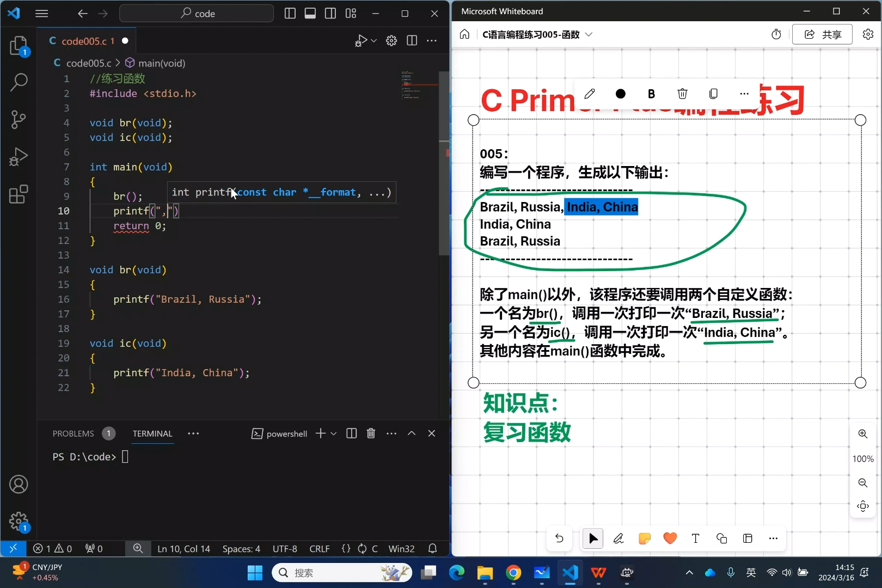This screenshot has height=588, width=882.
Task: Undo the last Whiteboard action
Action: pos(559,538)
